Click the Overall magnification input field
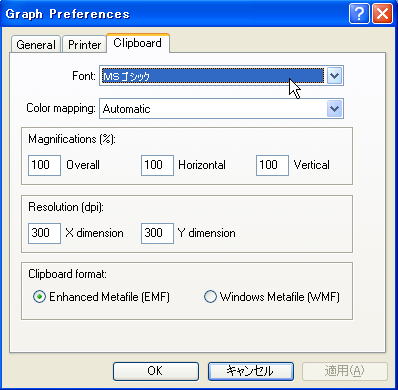Viewport: 398px width, 390px height. (44, 165)
